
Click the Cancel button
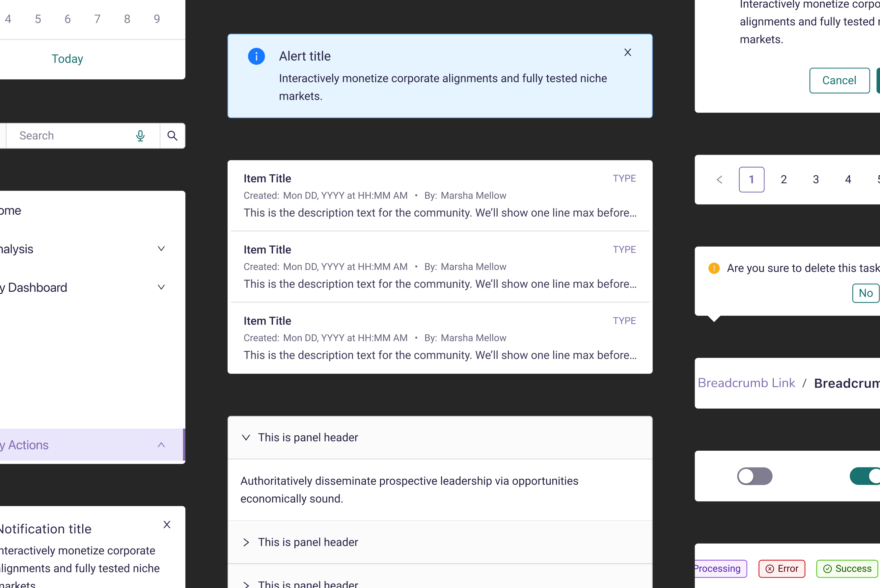839,80
